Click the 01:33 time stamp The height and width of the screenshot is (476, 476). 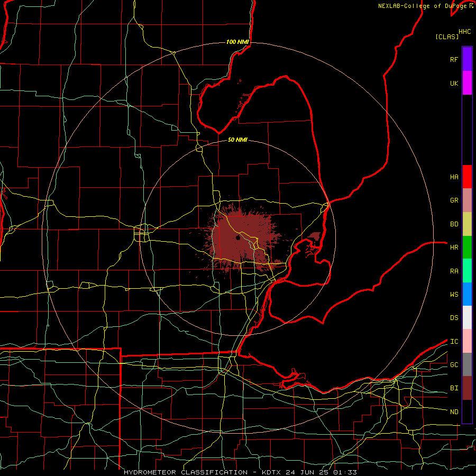(x=344, y=472)
